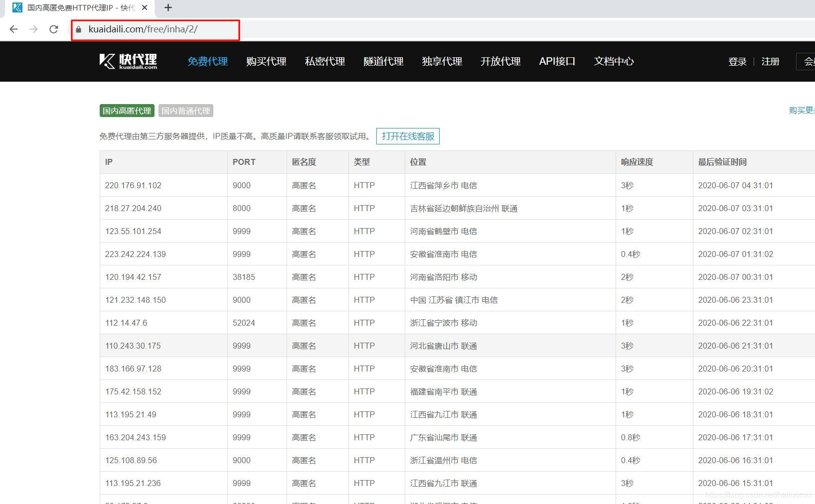
Task: Select IP address 113.195.21.49
Action: pyautogui.click(x=131, y=414)
